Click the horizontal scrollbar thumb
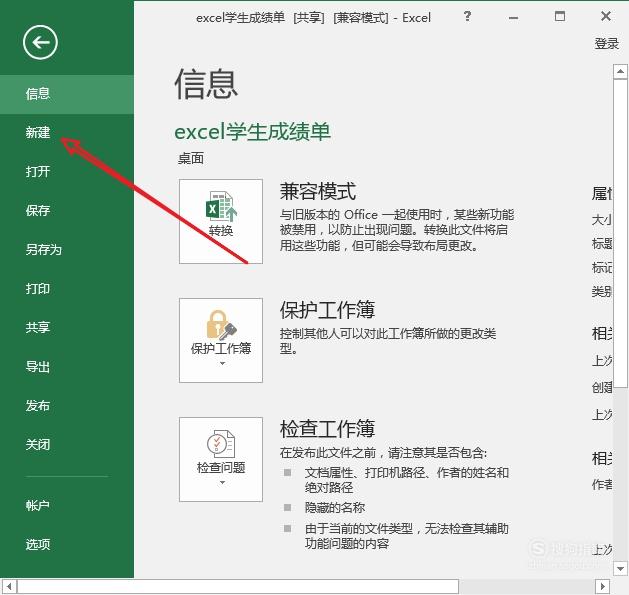The width and height of the screenshot is (629, 595). 238,587
